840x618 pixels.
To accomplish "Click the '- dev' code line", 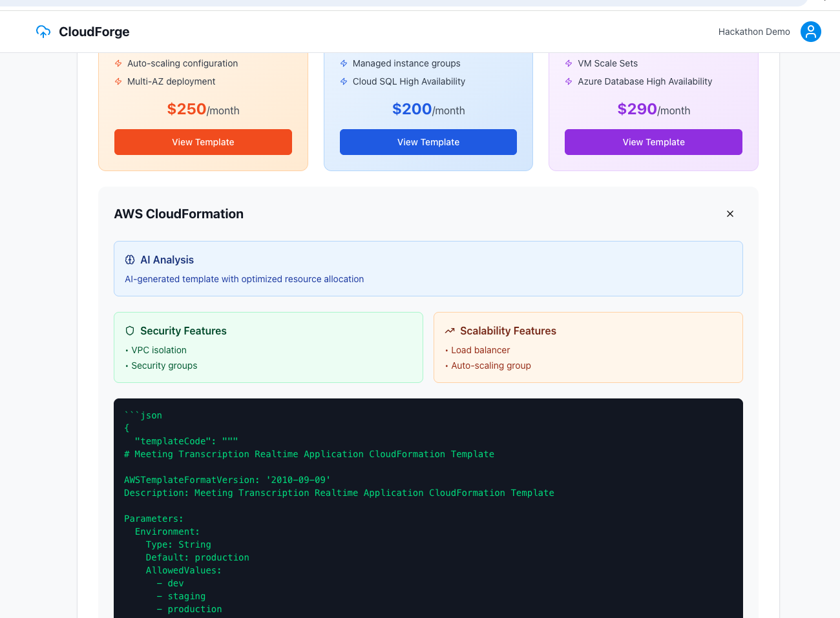I will (x=170, y=583).
